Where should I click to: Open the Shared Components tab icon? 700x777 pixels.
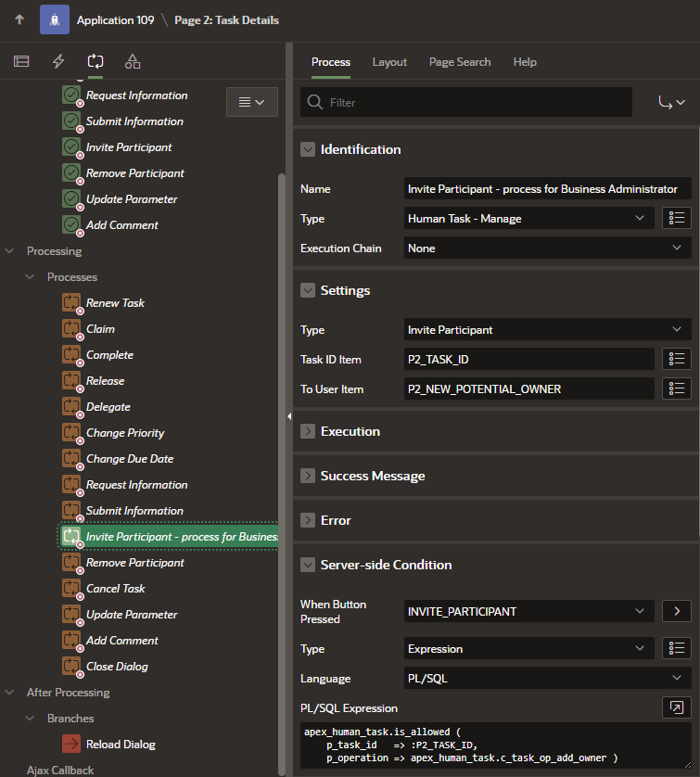tap(133, 61)
